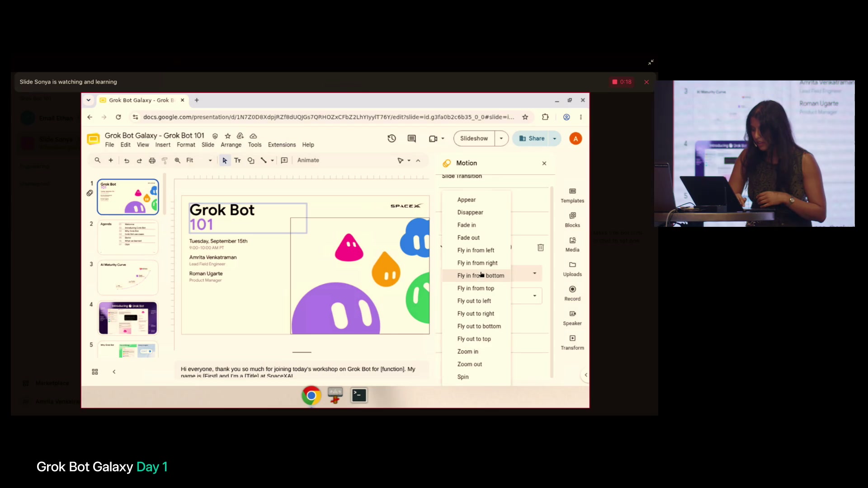The width and height of the screenshot is (868, 488).
Task: Star the Grok Bot Galaxy presentation
Action: pos(228,136)
